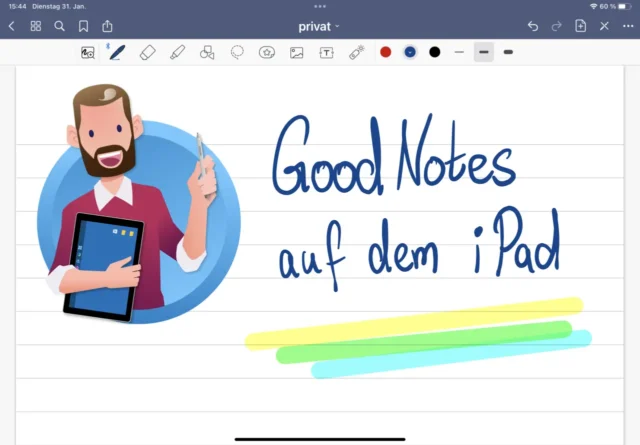This screenshot has height=445, width=640.
Task: Select the Shapes tool
Action: [x=207, y=52]
